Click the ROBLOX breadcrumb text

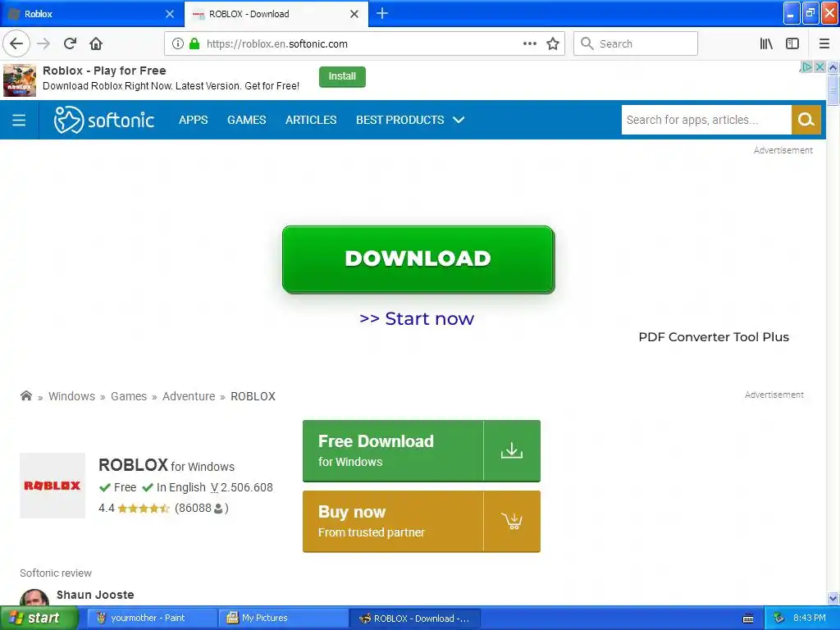point(253,396)
